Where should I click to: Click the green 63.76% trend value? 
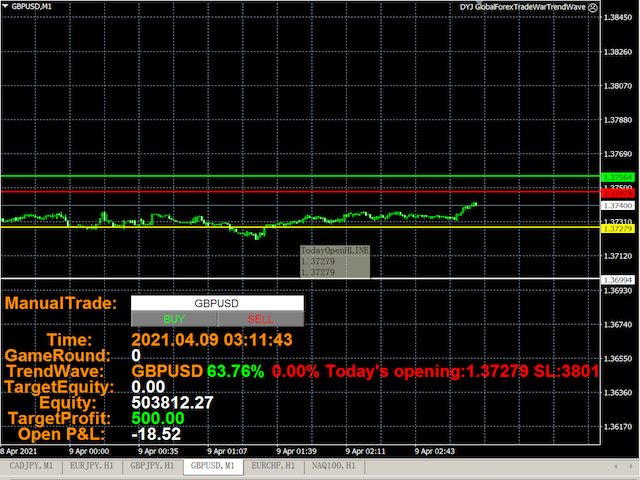[236, 371]
